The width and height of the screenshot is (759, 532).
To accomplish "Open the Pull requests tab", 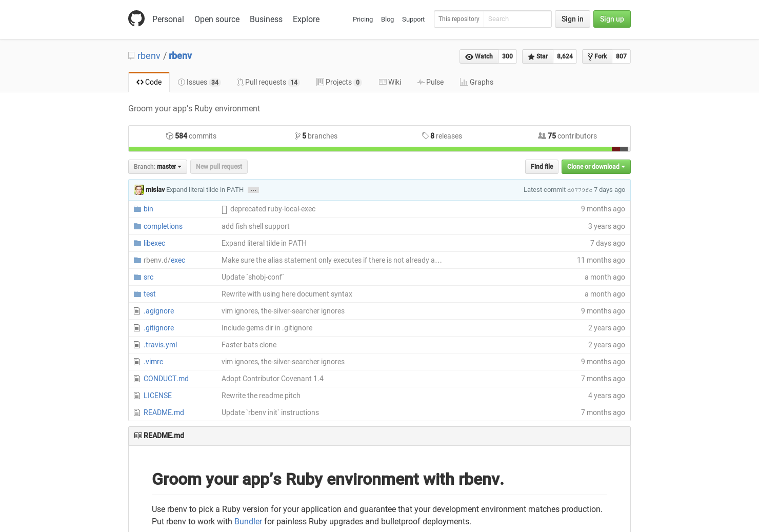I will click(x=268, y=82).
